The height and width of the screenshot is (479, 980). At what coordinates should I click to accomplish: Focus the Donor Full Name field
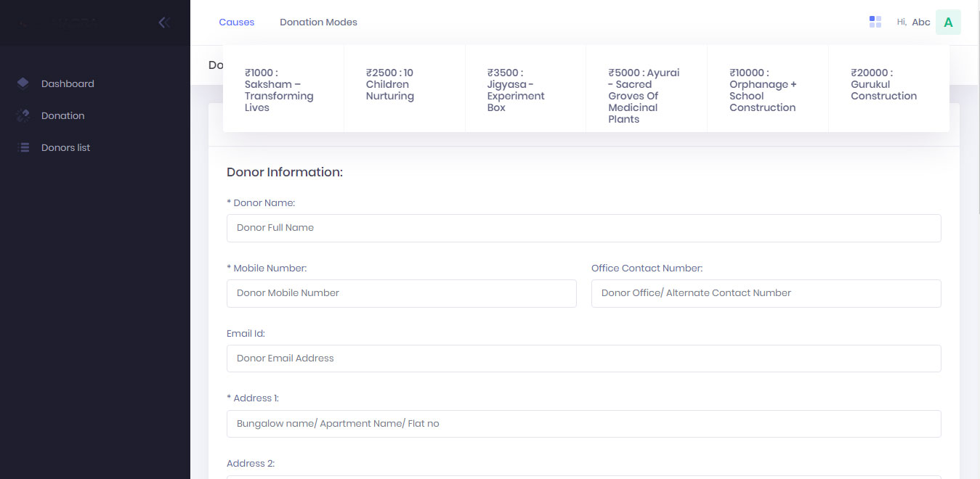(584, 228)
